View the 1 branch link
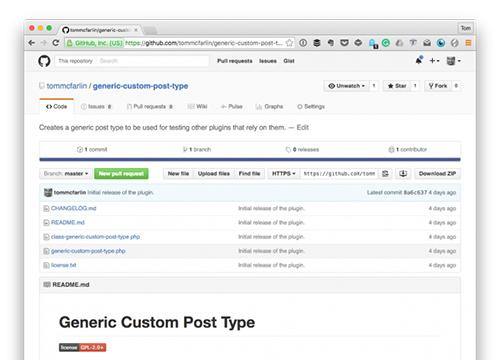The width and height of the screenshot is (500, 360). (x=197, y=149)
